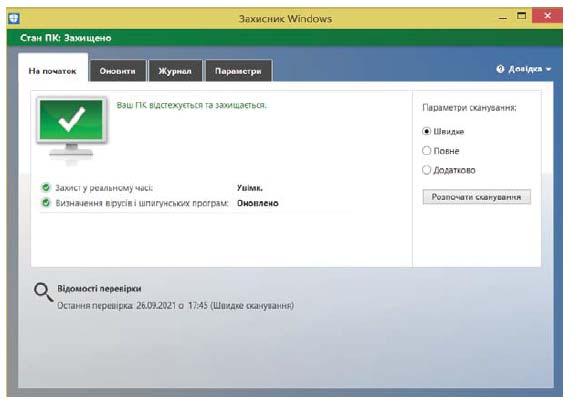The image size is (580, 407).
Task: Click the question mark help icon
Action: tap(500, 69)
